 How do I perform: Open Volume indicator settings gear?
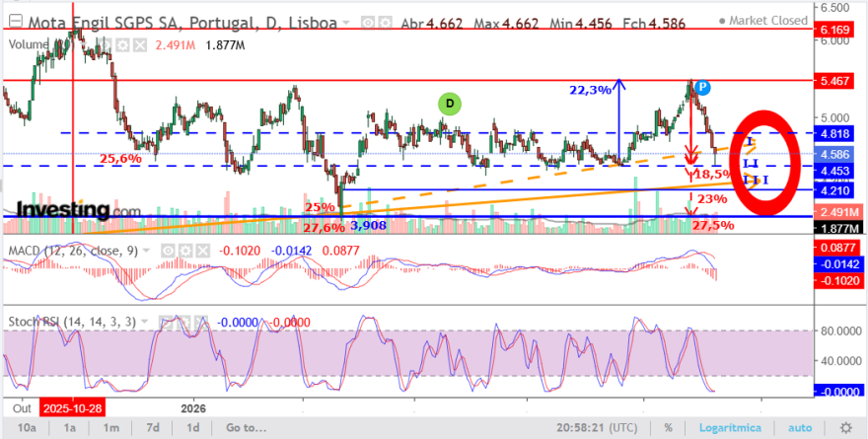click(x=123, y=44)
